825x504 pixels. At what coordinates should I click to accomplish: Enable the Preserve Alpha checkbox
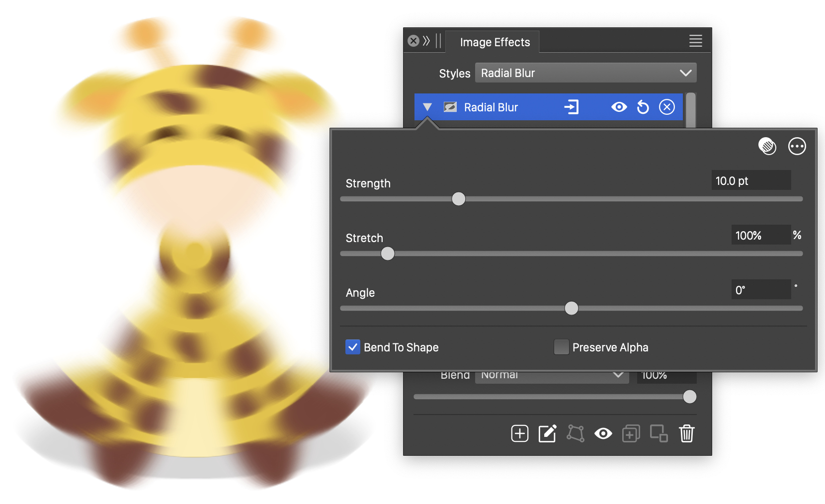click(x=561, y=347)
